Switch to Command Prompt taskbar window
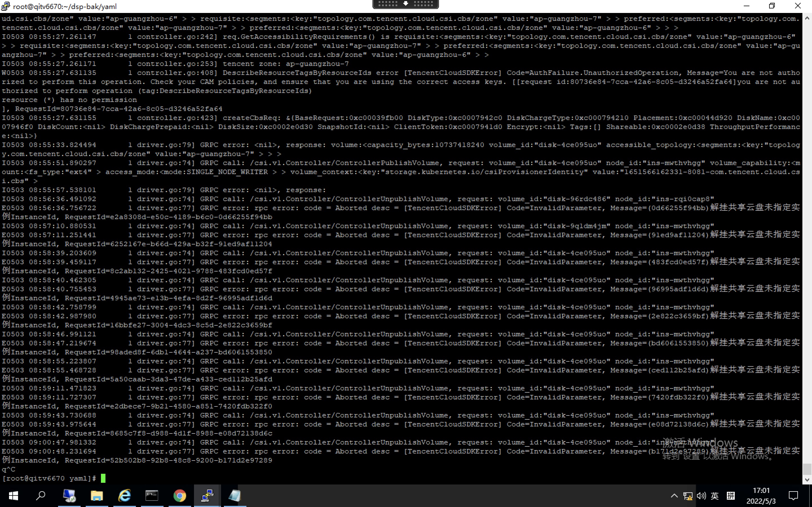 [x=152, y=496]
